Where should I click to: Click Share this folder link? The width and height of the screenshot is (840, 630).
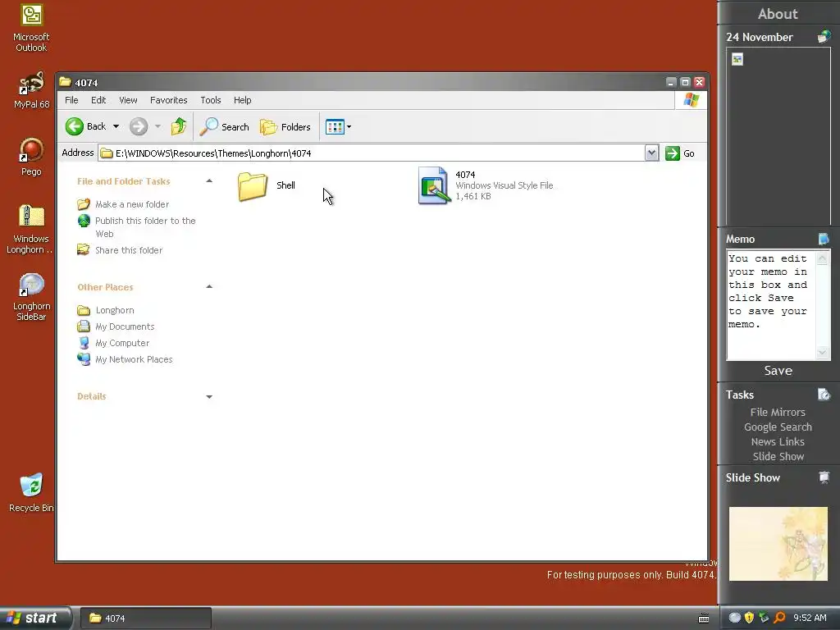pos(129,250)
